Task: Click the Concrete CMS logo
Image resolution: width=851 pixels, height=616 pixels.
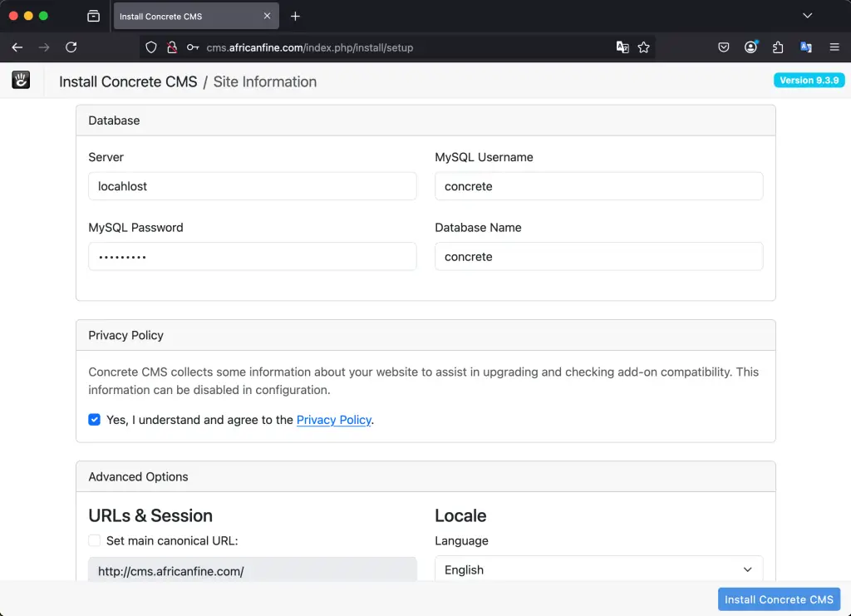Action: pos(20,80)
